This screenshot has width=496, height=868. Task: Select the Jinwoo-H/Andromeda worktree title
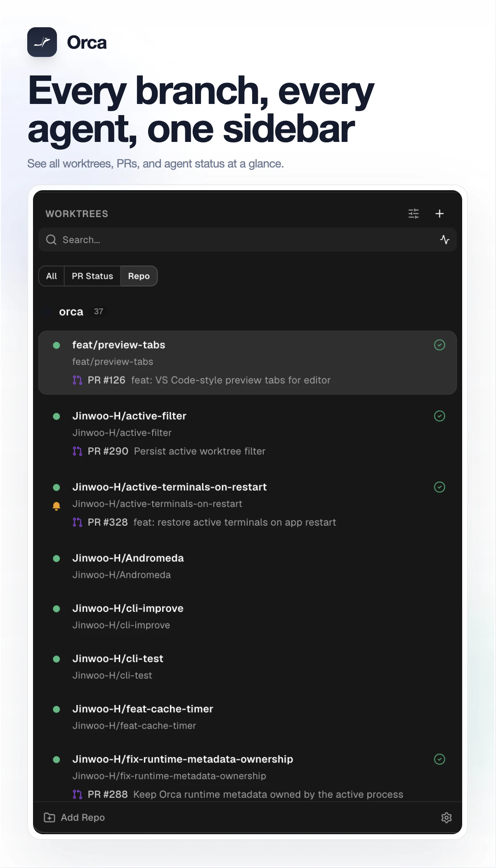tap(128, 558)
